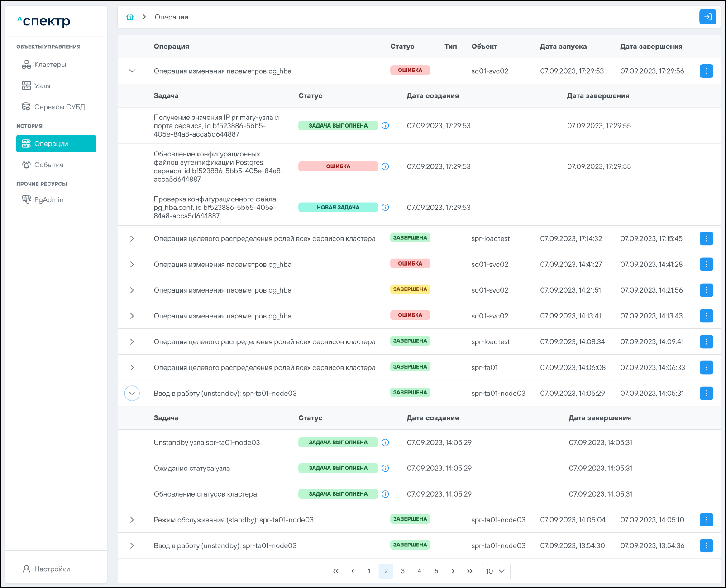Click the logout icon button top right

[707, 17]
